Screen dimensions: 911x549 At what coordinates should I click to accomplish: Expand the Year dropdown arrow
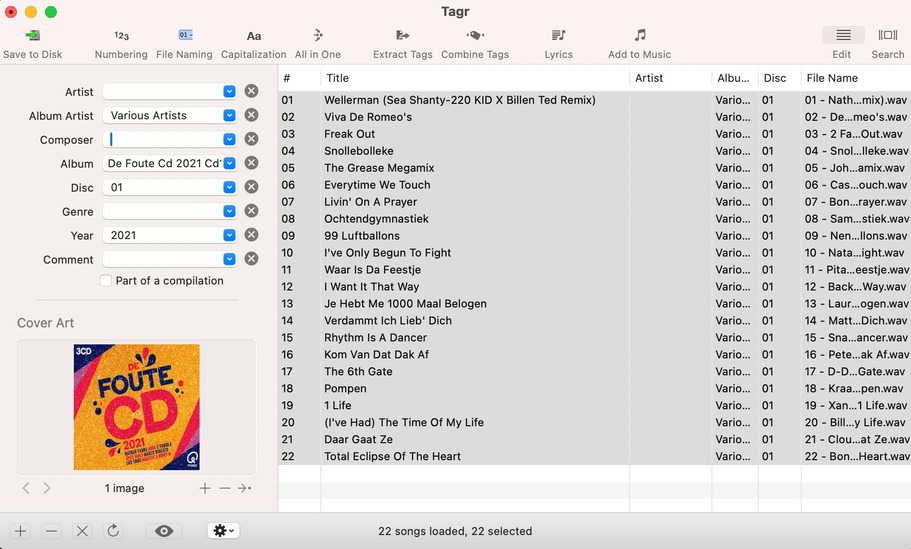point(229,235)
